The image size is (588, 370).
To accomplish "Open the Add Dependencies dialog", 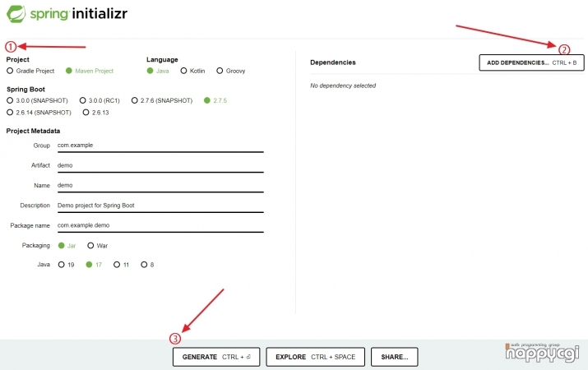I will tap(531, 62).
